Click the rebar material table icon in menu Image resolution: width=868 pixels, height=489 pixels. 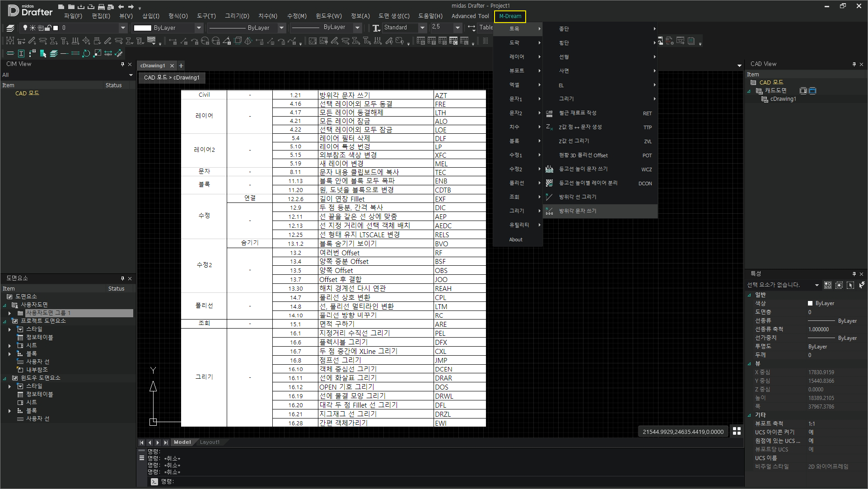pyautogui.click(x=549, y=113)
